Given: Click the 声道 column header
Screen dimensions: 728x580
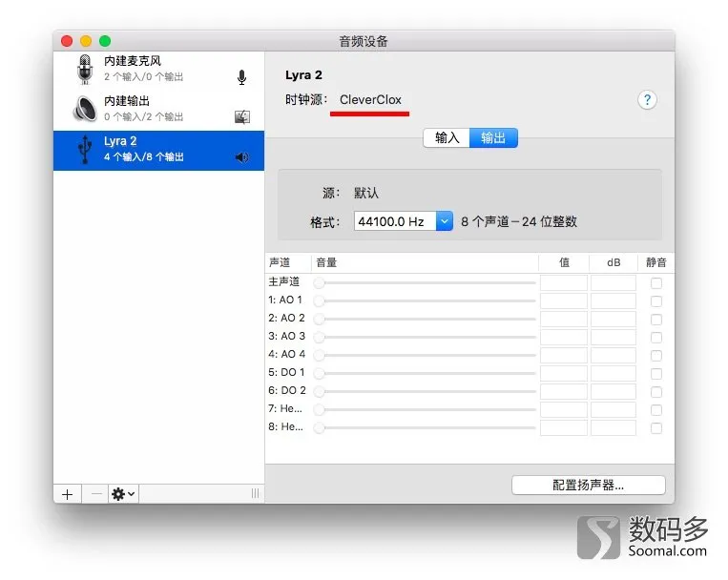Looking at the screenshot, I should 288,262.
